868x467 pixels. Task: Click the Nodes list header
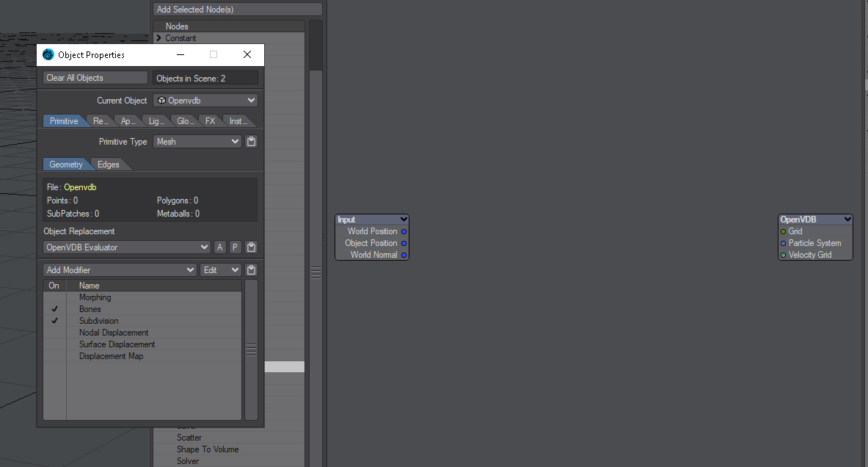point(229,26)
